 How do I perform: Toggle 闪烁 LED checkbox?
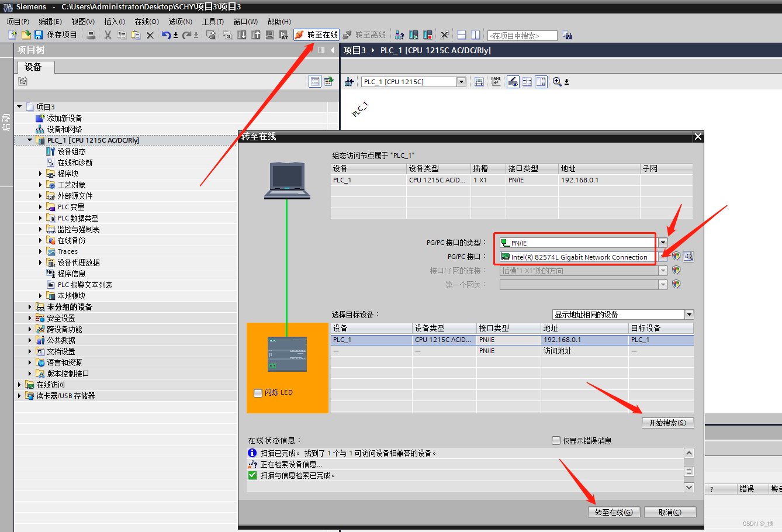[258, 393]
